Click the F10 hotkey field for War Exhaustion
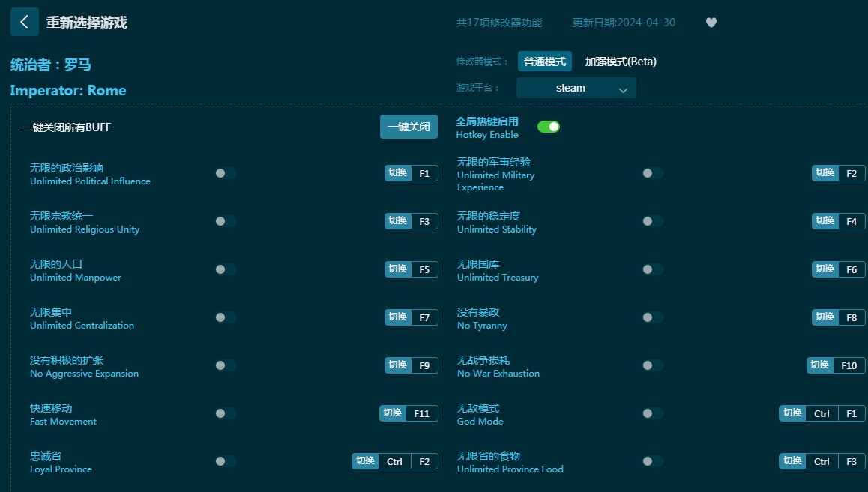 coord(849,365)
